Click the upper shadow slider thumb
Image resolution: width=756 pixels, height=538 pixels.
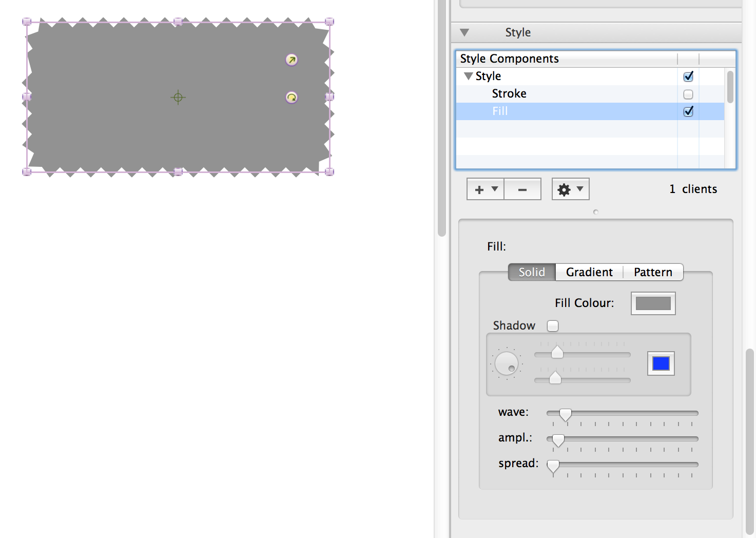(x=557, y=352)
